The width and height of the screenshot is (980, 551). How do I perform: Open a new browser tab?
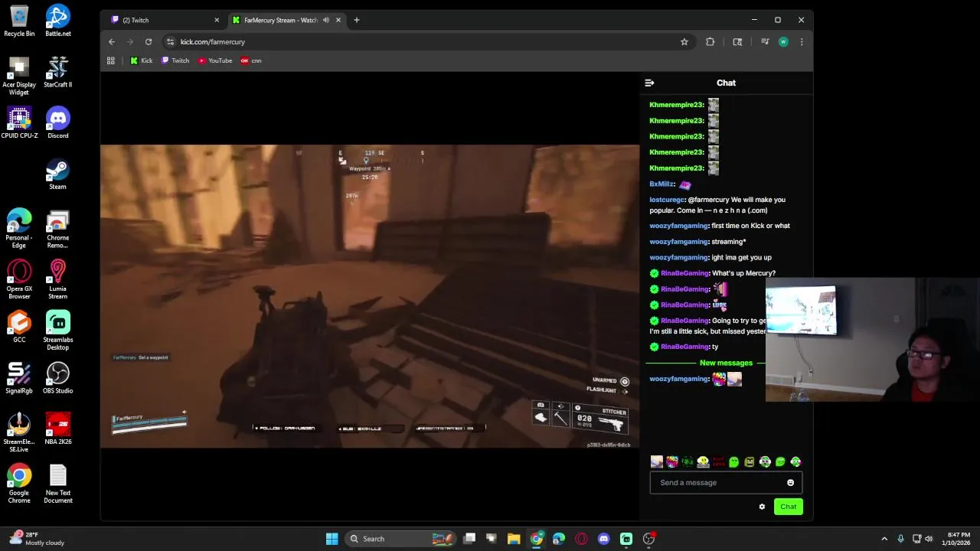tap(356, 20)
